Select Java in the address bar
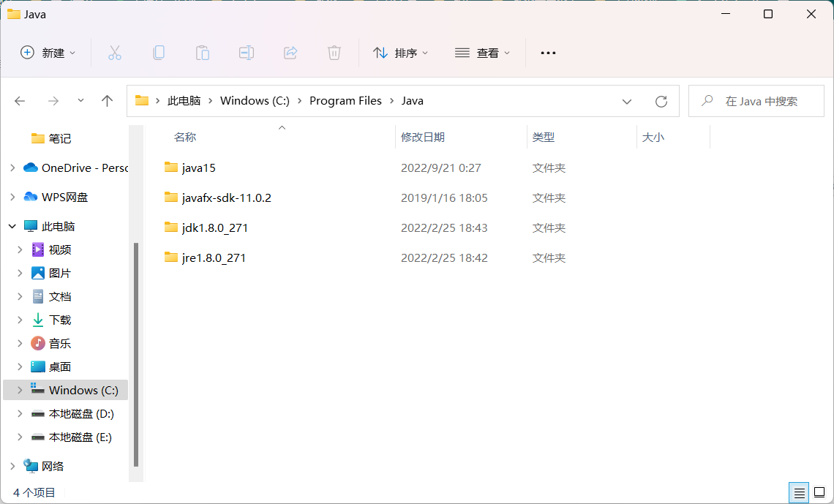Image resolution: width=834 pixels, height=504 pixels. click(412, 101)
